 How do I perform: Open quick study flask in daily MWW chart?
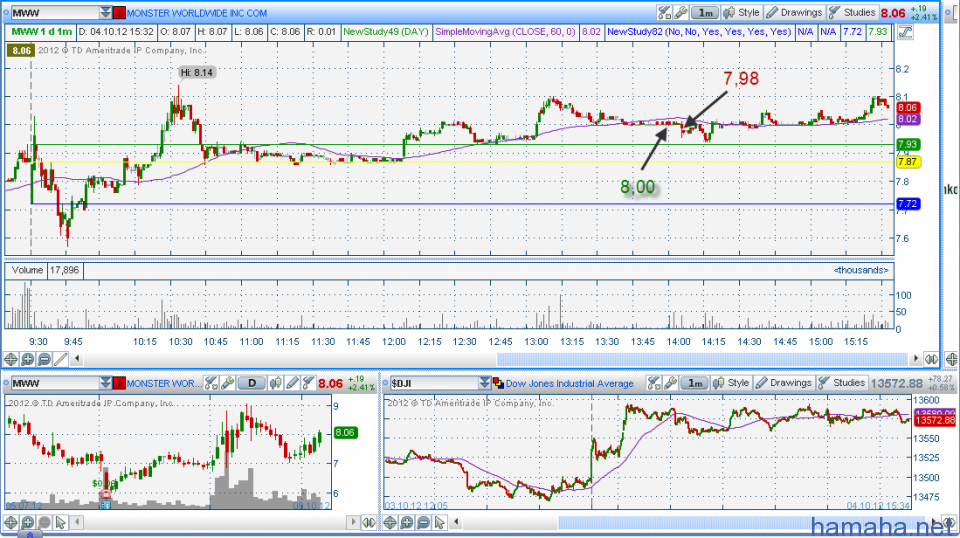211,383
